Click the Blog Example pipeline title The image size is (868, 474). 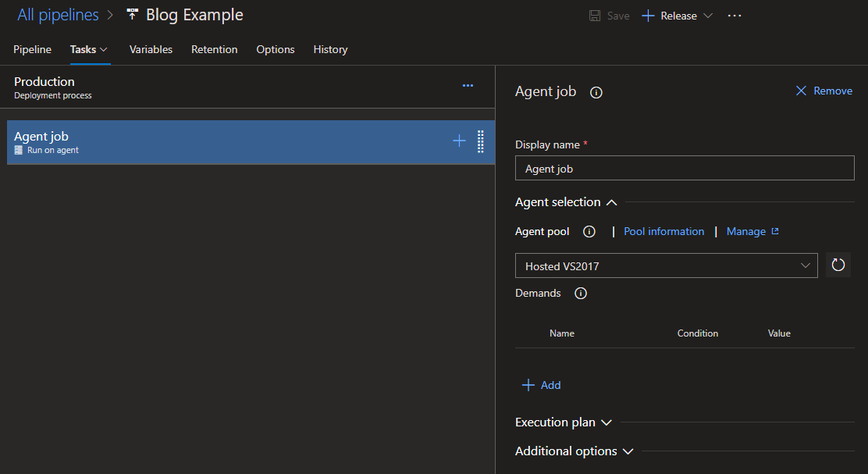pos(194,15)
